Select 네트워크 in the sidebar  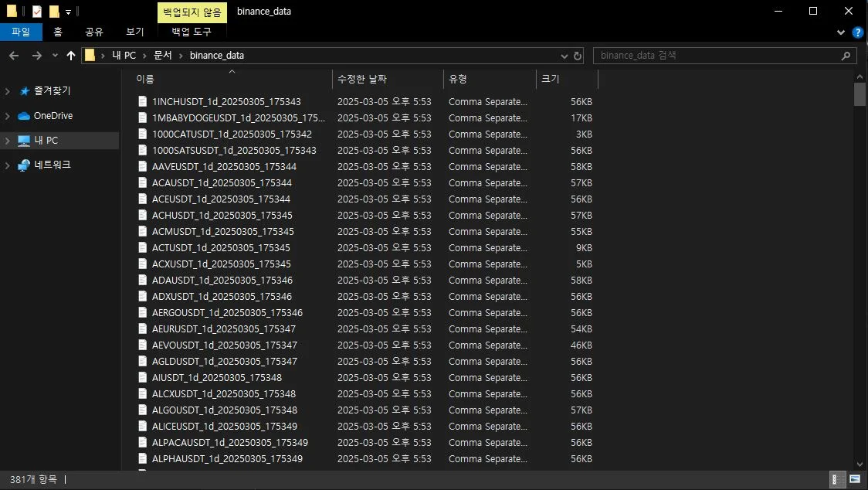click(52, 165)
